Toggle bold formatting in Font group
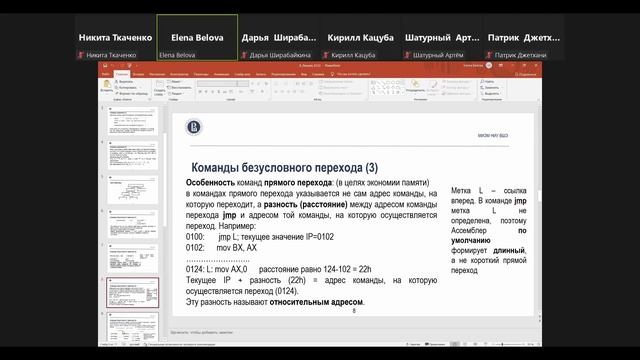640x360 pixels. coord(200,91)
